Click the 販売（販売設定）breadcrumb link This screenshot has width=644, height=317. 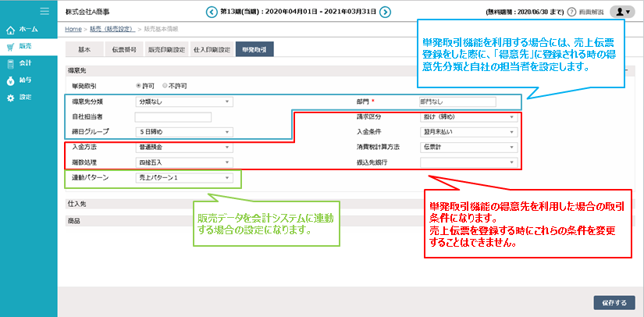click(111, 29)
